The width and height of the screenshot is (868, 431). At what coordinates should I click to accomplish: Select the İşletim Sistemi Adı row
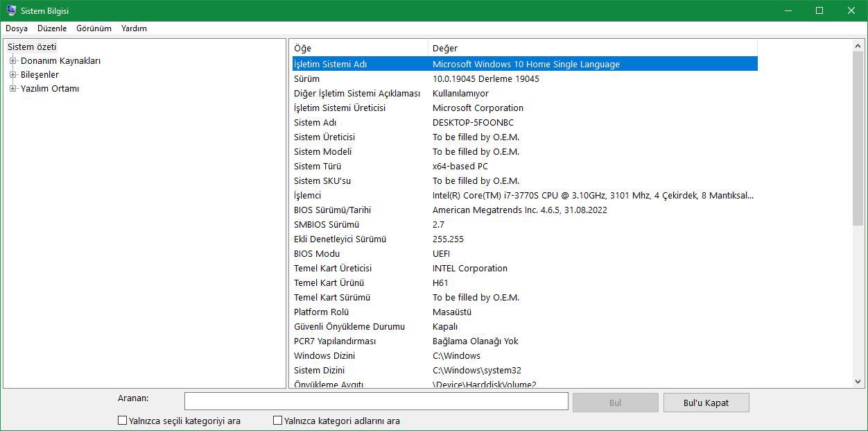pos(525,64)
